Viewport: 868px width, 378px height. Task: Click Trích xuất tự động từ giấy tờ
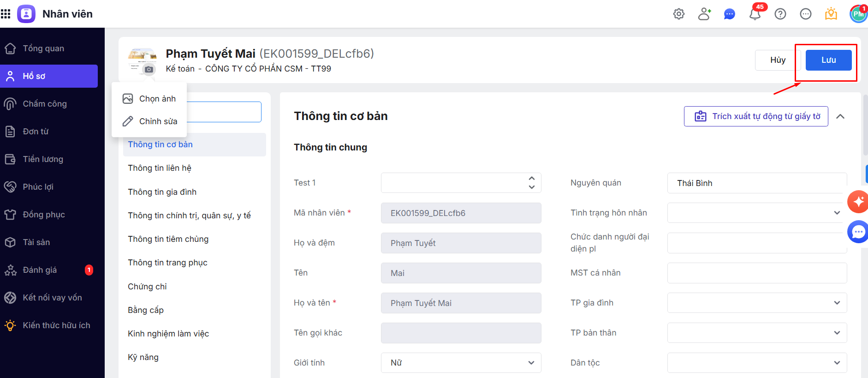coord(756,116)
